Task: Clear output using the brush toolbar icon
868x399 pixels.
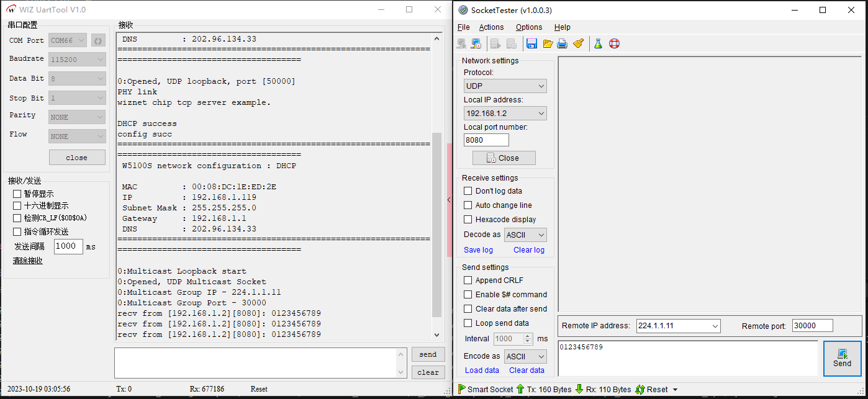Action: point(579,43)
